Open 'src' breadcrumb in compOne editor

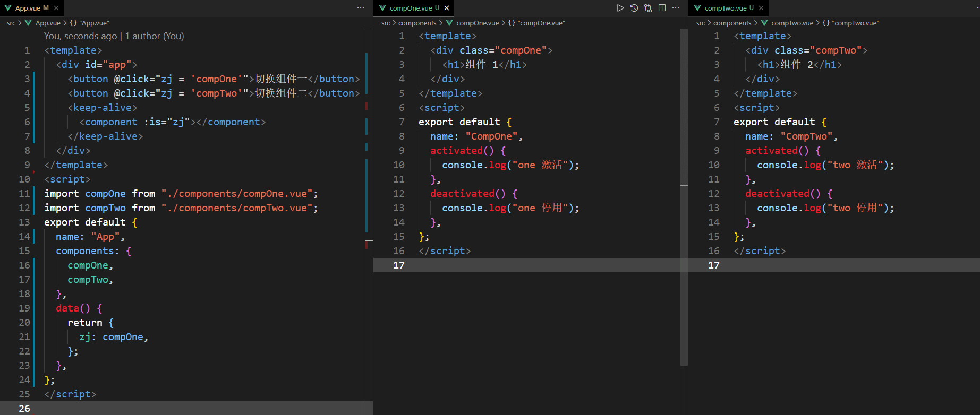click(x=386, y=23)
